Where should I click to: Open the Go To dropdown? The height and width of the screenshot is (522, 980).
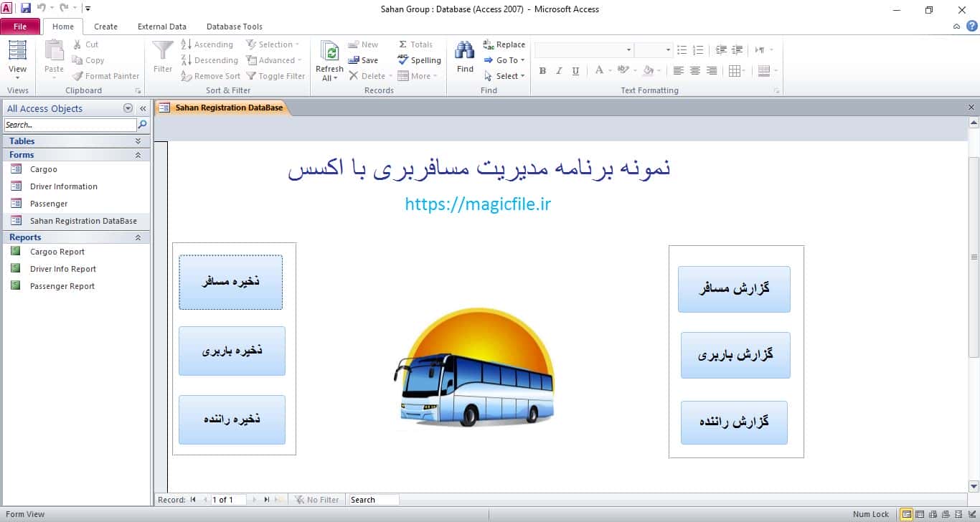click(x=504, y=60)
